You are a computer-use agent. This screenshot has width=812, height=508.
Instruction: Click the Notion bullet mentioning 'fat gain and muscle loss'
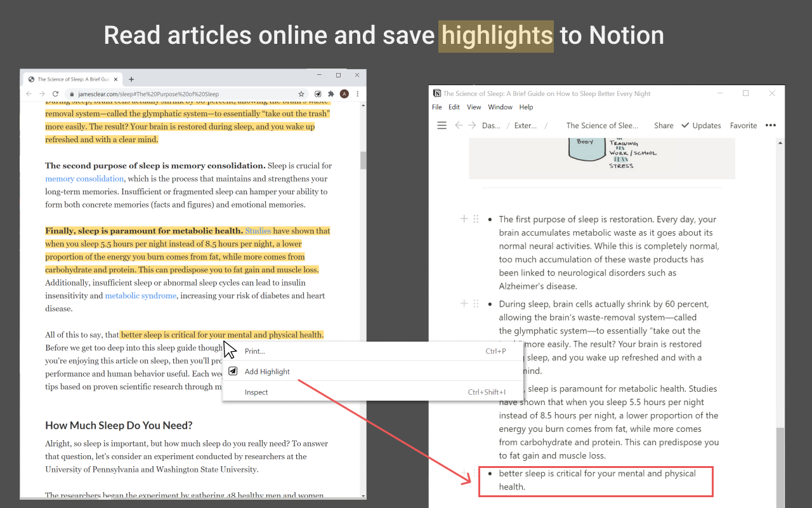[x=609, y=422]
